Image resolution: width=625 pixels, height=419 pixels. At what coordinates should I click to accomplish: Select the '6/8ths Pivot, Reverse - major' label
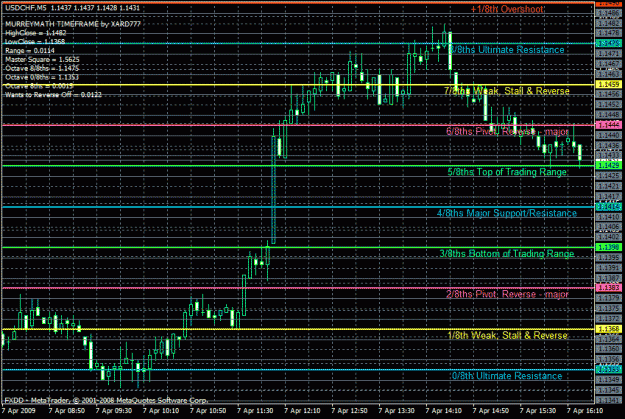(507, 132)
